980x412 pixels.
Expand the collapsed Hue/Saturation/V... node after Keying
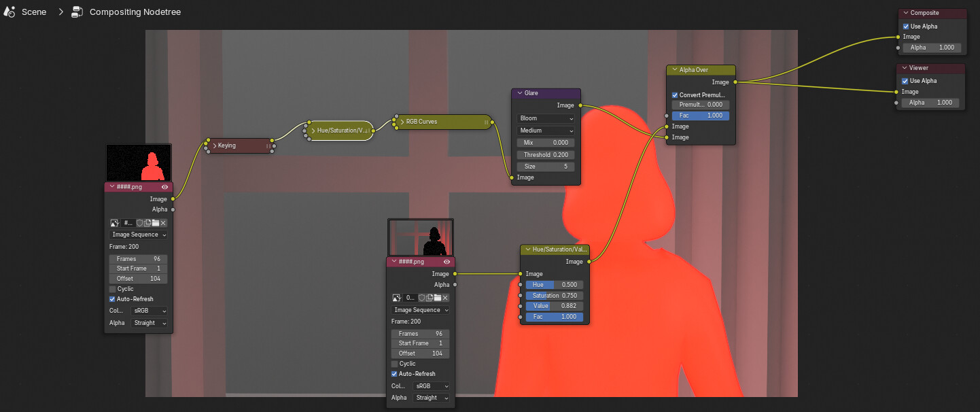[313, 130]
